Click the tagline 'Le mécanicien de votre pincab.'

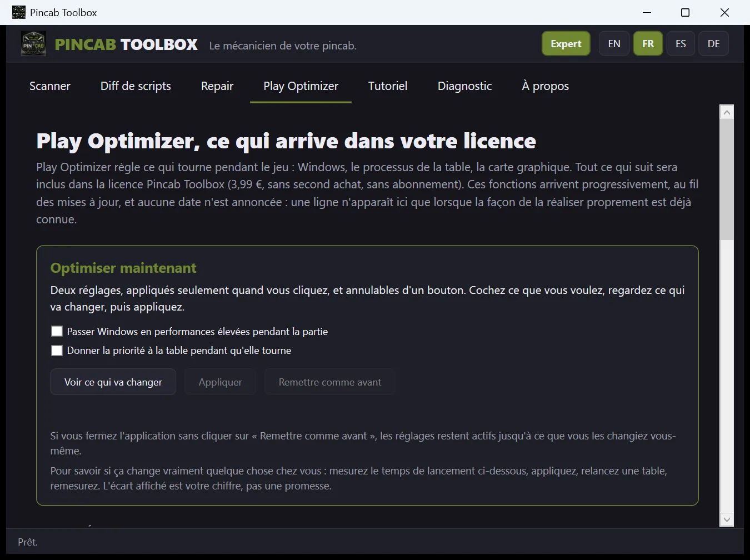283,46
